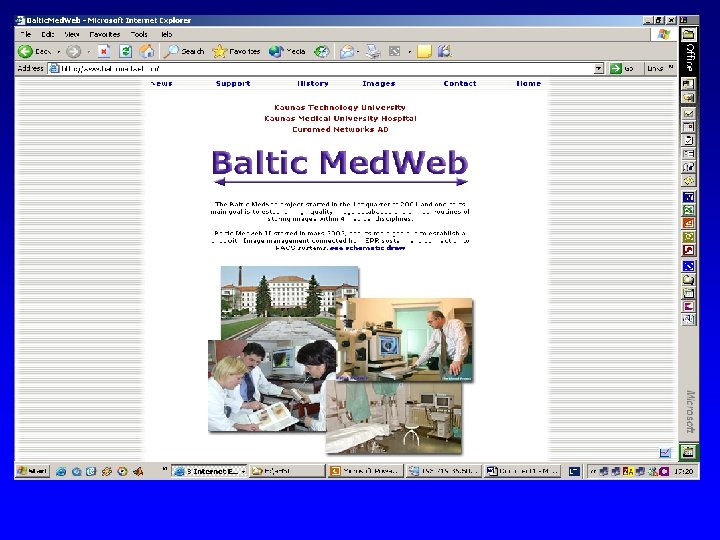
Task: Click the blue arrow icon in Office bar
Action: pyautogui.click(x=688, y=266)
